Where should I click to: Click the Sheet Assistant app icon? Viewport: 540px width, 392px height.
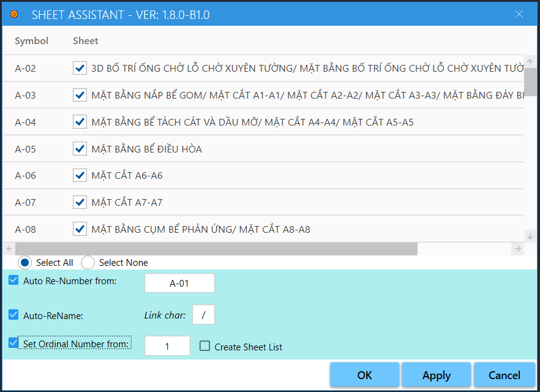pos(14,14)
